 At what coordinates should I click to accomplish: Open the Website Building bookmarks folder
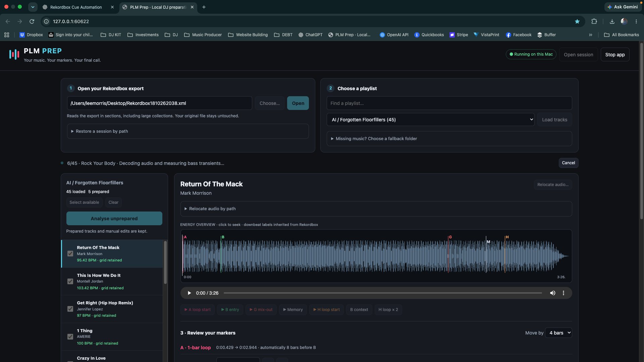click(248, 35)
